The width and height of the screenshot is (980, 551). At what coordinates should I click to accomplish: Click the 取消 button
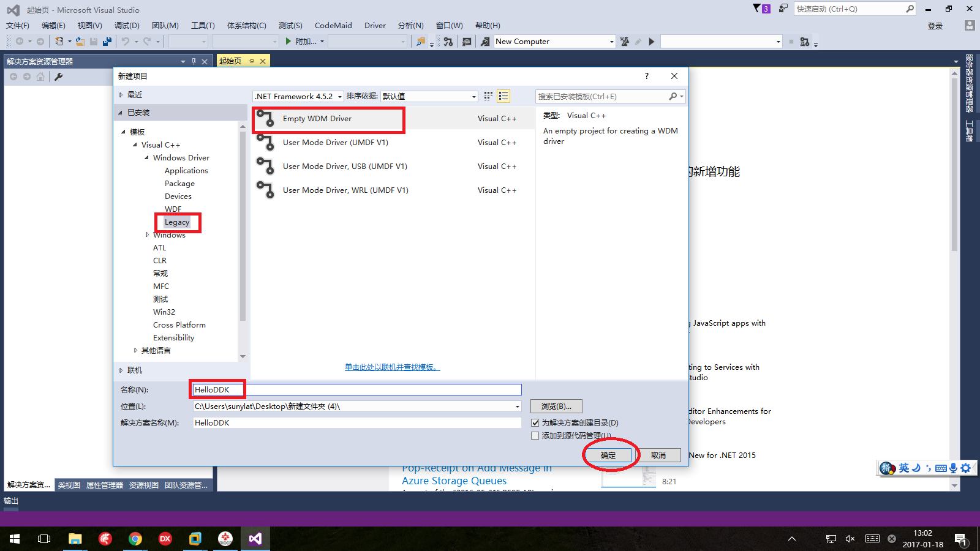tap(658, 455)
